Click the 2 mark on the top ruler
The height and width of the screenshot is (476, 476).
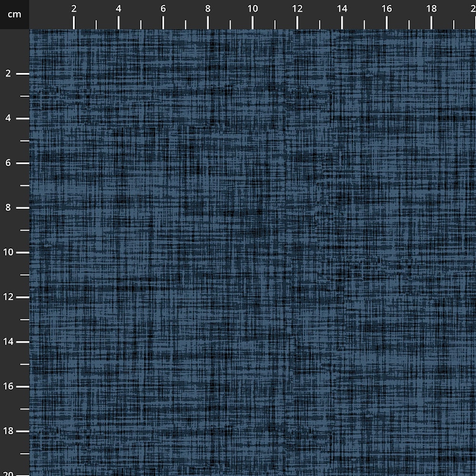click(74, 9)
